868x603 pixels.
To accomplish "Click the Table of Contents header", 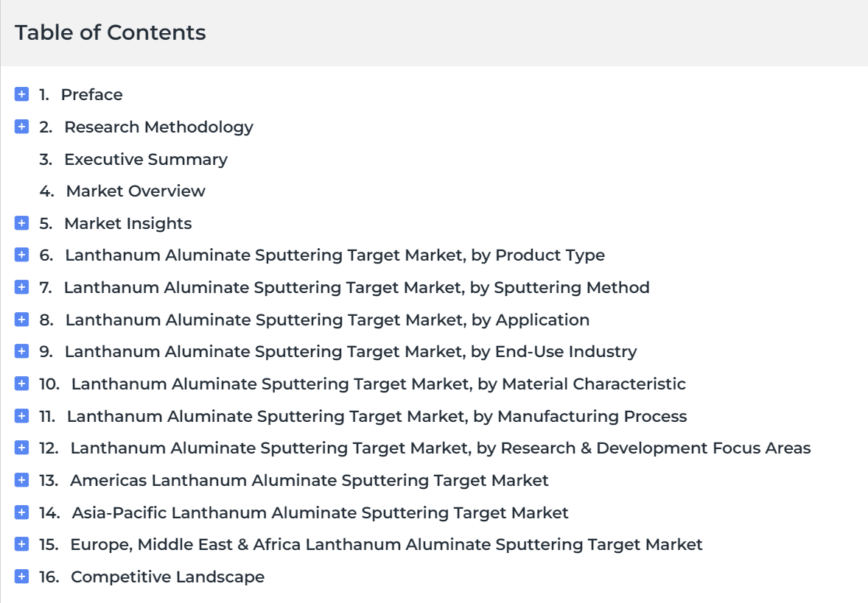I will [x=111, y=32].
